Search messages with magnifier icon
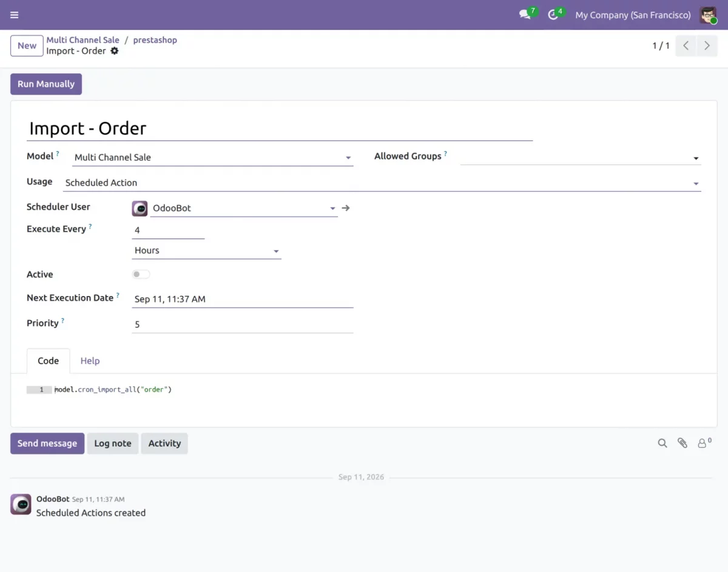 (x=662, y=443)
